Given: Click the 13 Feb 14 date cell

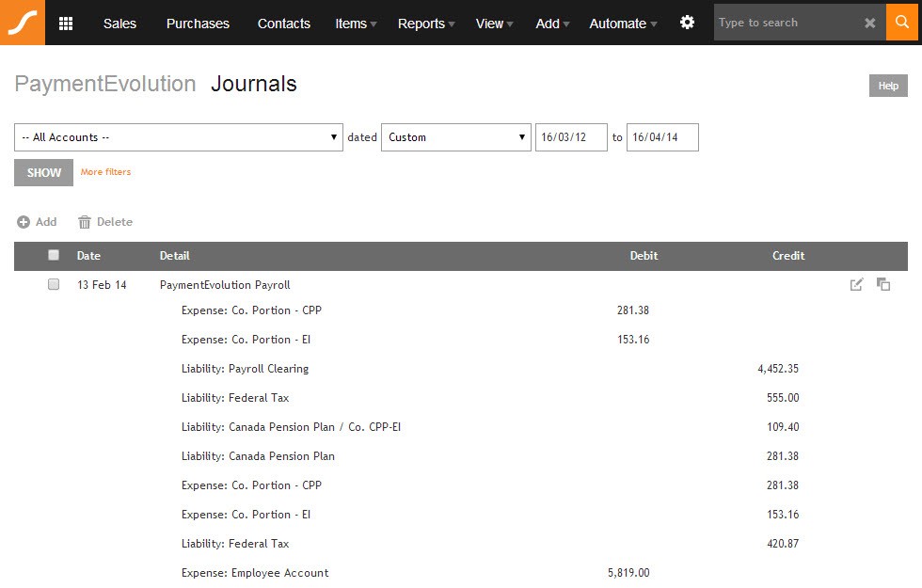Looking at the screenshot, I should tap(102, 284).
